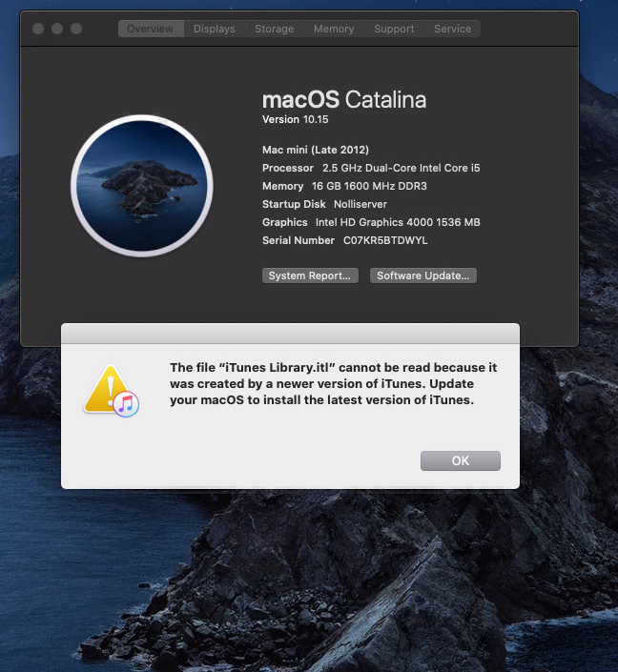618x672 pixels.
Task: Close the About This Mac window
Action: 38,29
